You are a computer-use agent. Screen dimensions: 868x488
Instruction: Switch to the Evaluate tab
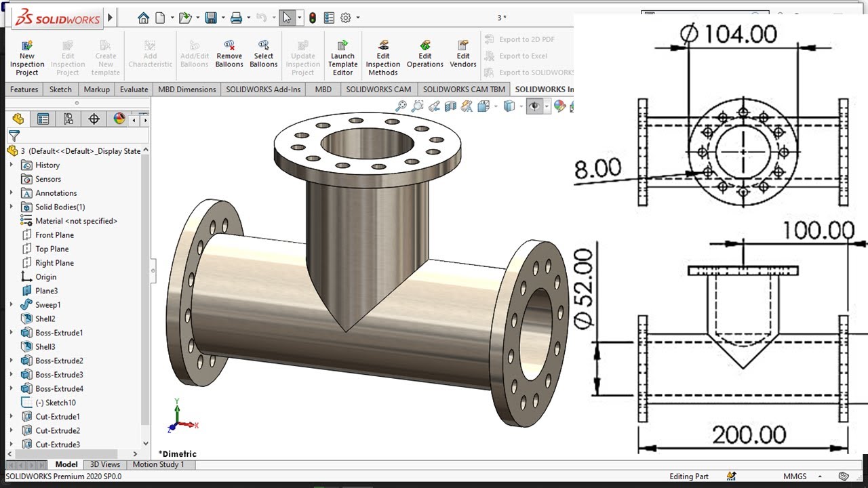click(x=134, y=89)
